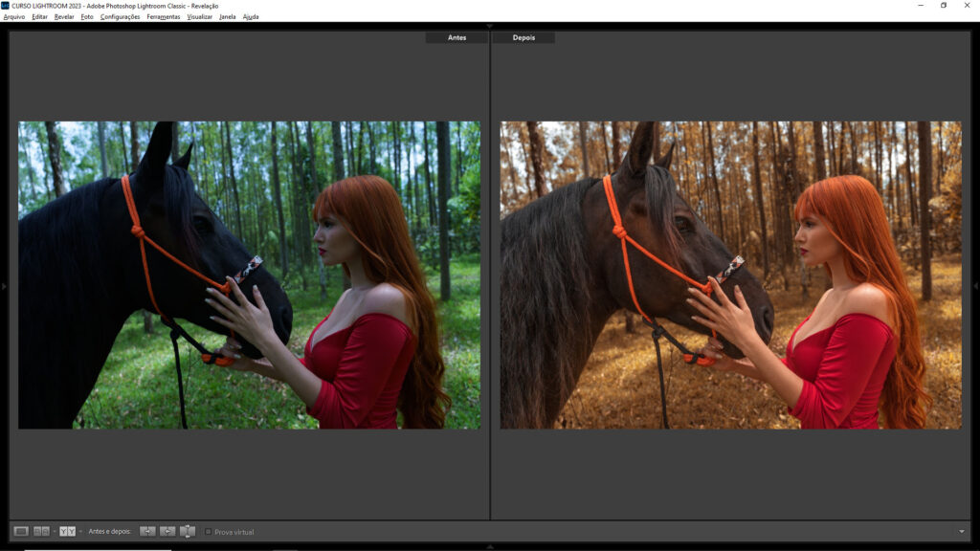Click the Depois edited photo preview

tap(730, 275)
